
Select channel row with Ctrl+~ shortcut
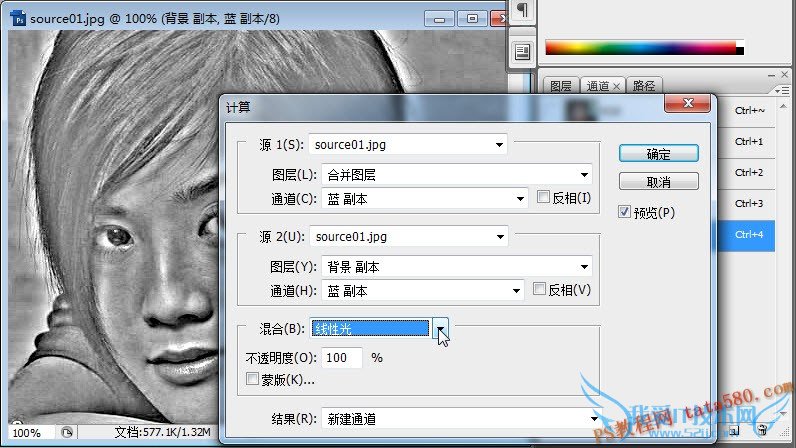[746, 110]
